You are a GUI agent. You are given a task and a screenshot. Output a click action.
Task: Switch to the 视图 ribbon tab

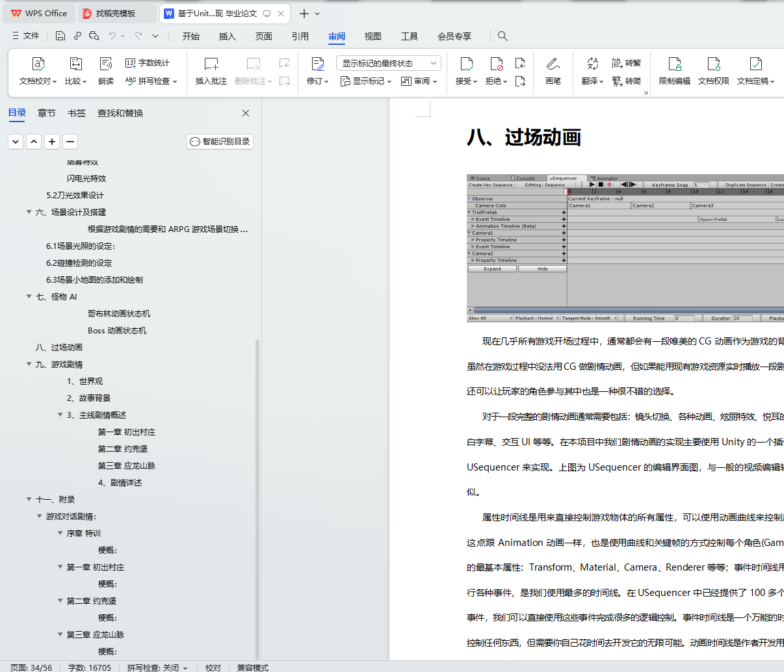point(373,36)
